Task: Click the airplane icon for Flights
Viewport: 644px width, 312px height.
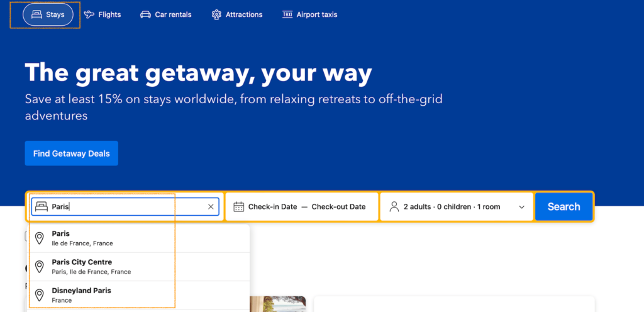Action: pyautogui.click(x=89, y=14)
